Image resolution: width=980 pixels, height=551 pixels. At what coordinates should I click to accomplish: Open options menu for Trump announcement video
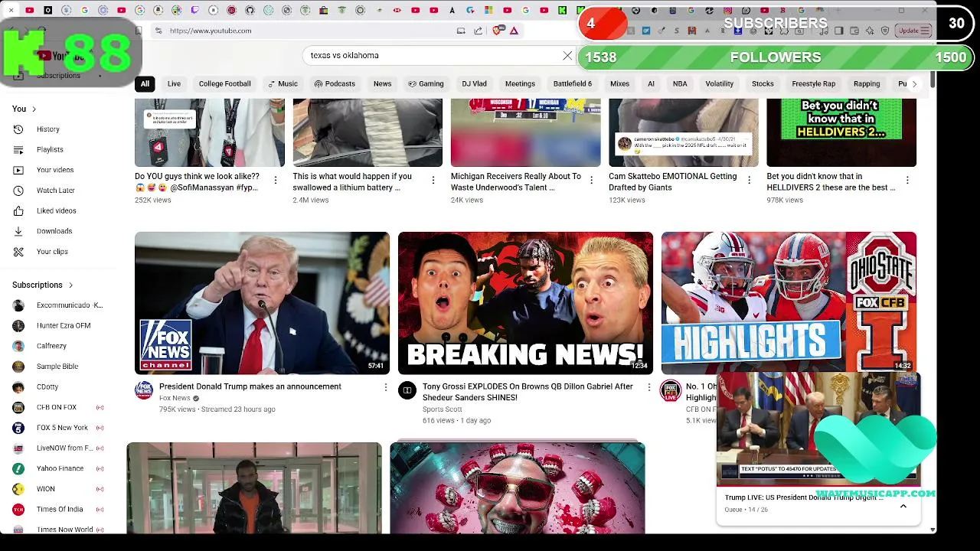(x=386, y=388)
